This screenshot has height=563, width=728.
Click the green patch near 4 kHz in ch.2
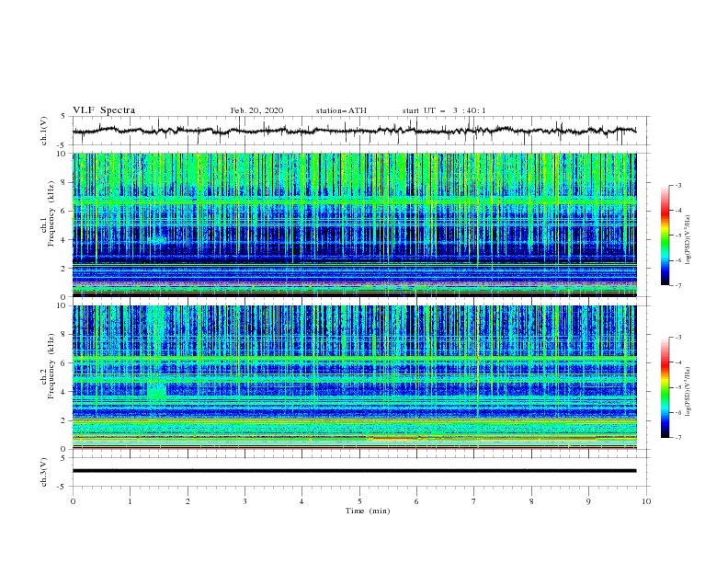(157, 390)
